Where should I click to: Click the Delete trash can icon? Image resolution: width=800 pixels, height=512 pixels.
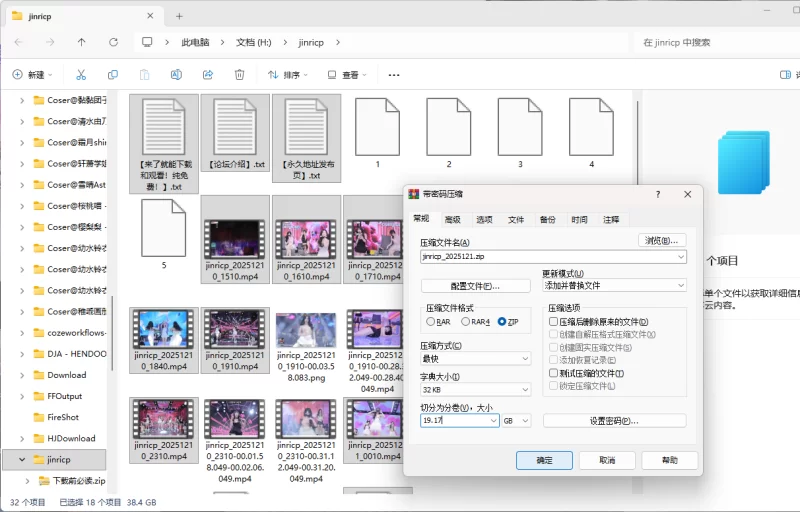click(239, 75)
